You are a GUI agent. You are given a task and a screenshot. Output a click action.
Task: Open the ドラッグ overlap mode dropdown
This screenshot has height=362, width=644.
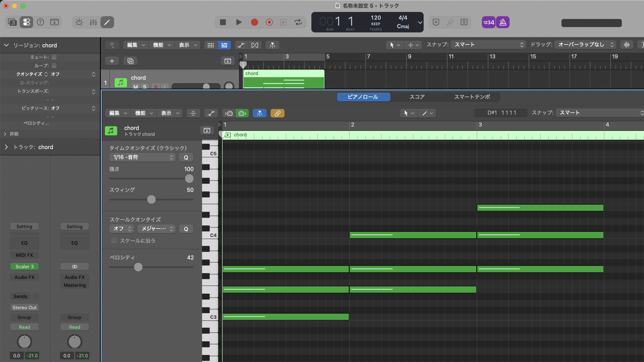[x=585, y=45]
